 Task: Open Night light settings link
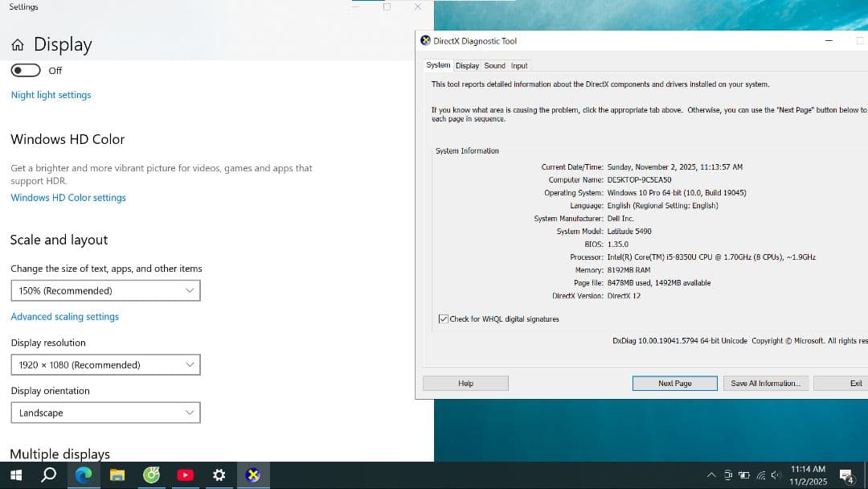coord(51,94)
